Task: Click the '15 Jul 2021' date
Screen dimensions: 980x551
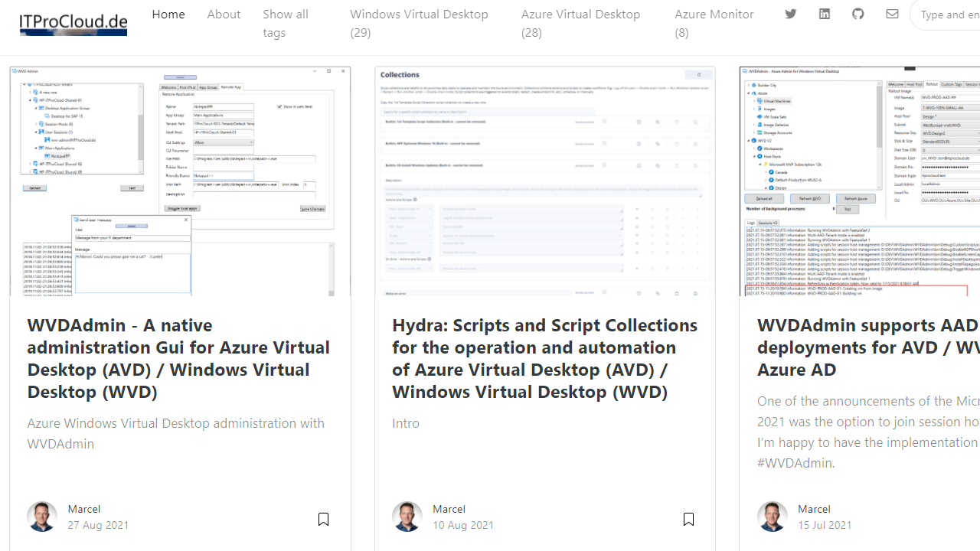Action: pyautogui.click(x=825, y=525)
